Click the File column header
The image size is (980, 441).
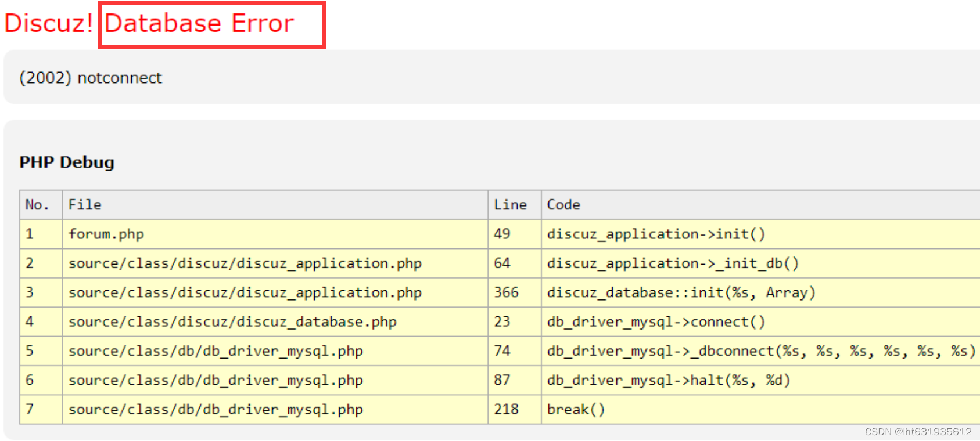click(x=275, y=205)
